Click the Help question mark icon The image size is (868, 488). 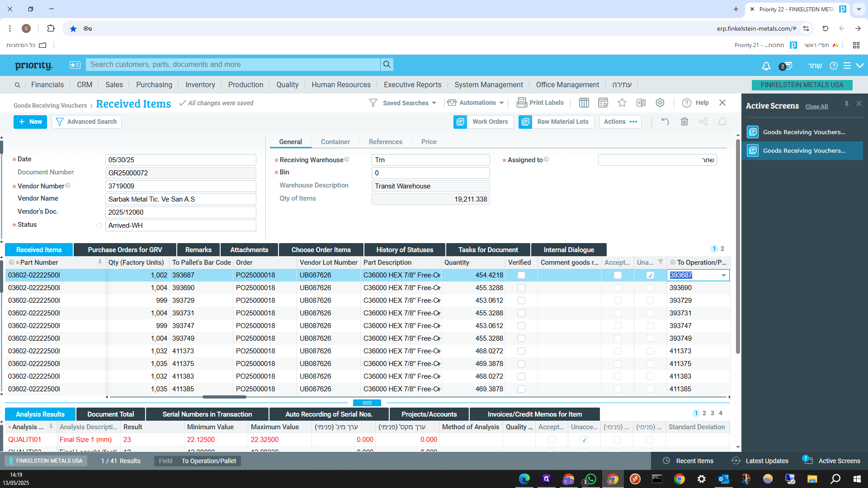click(x=687, y=103)
